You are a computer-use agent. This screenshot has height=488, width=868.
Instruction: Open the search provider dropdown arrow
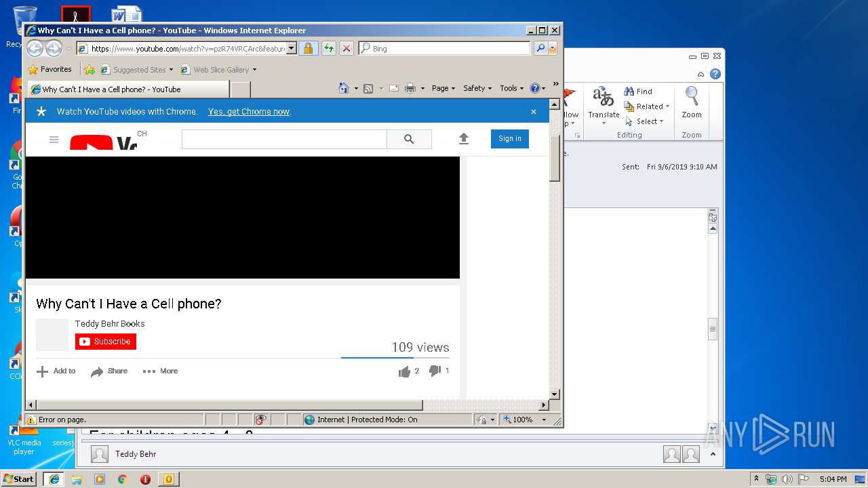[553, 48]
